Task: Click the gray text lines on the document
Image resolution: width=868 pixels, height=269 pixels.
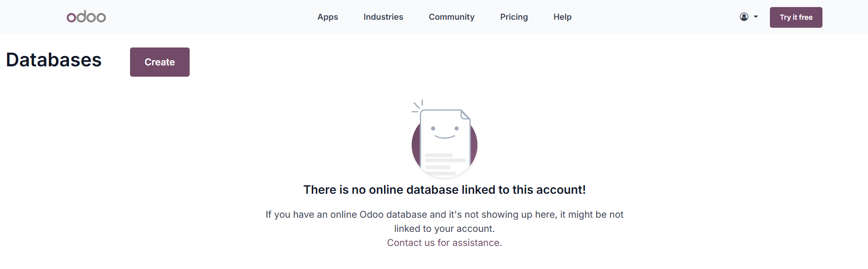Action: tap(444, 164)
